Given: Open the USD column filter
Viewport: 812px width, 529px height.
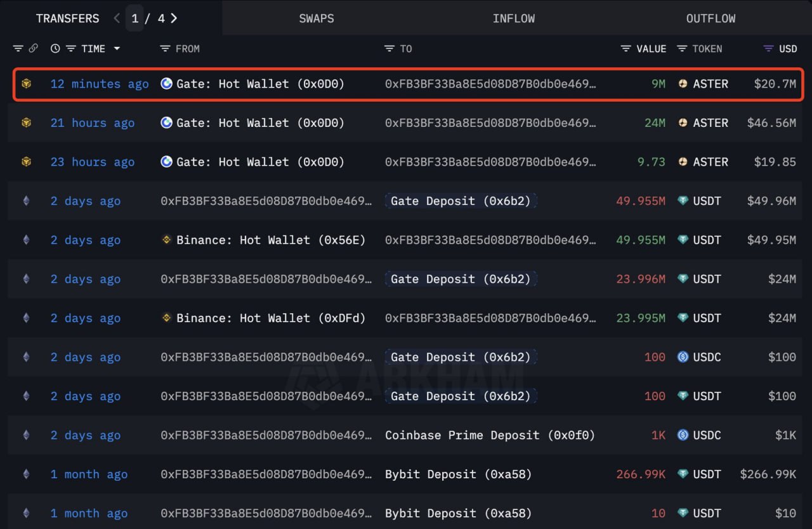Looking at the screenshot, I should pos(768,49).
